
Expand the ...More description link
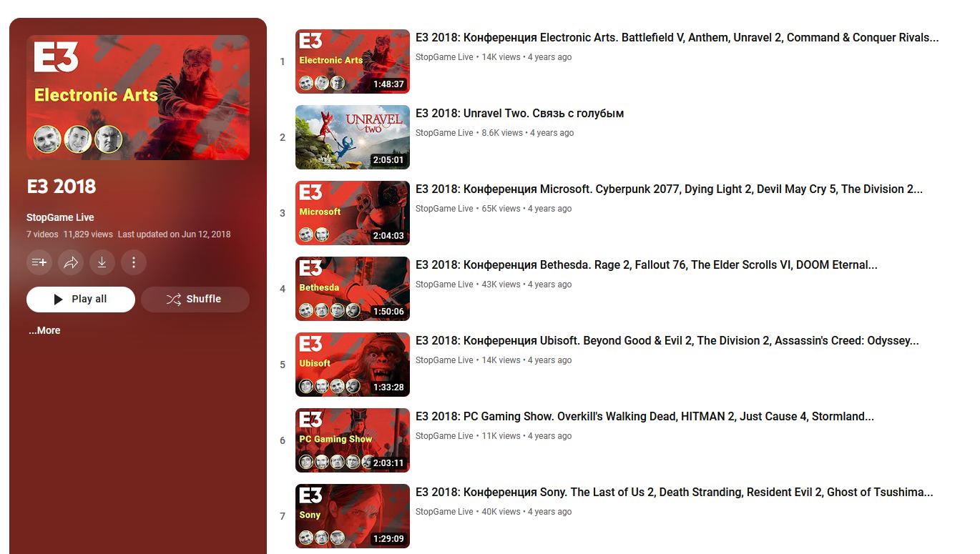(44, 330)
